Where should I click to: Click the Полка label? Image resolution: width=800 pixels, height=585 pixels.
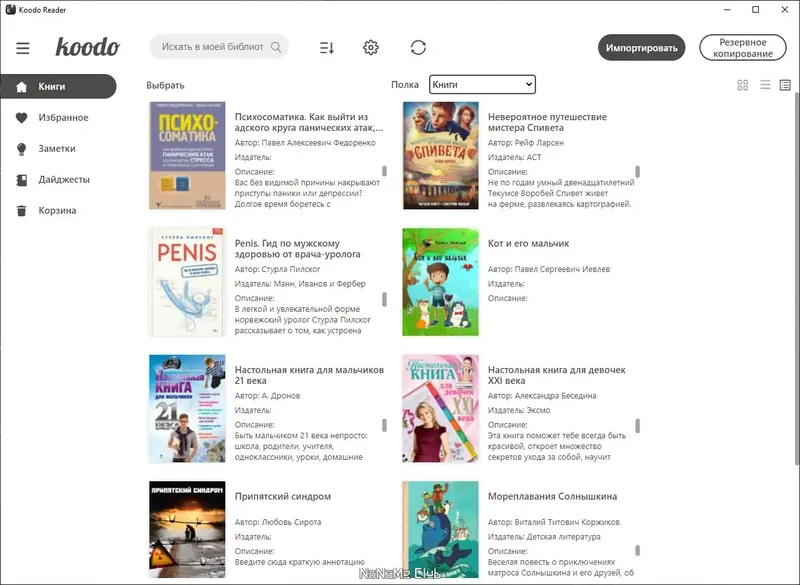pyautogui.click(x=405, y=85)
